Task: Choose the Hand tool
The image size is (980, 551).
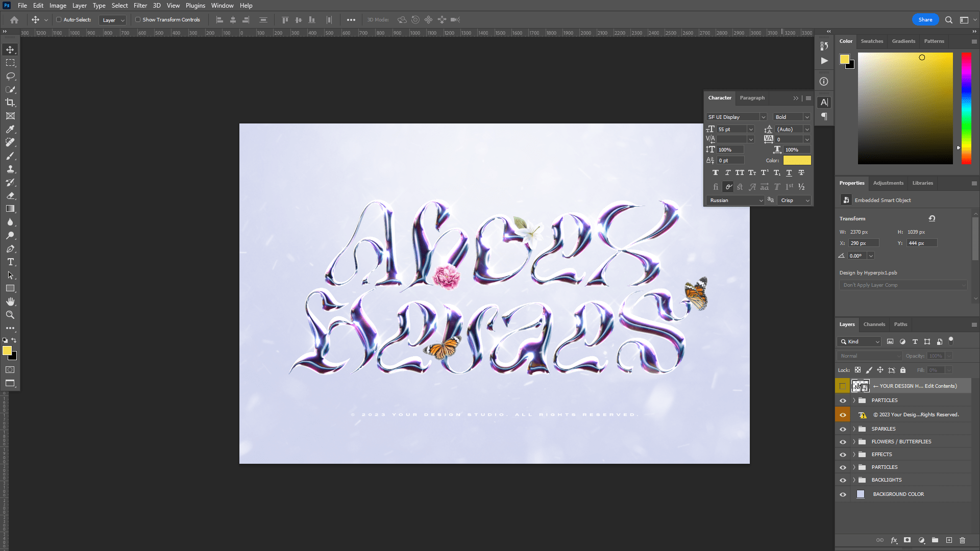Action: [x=10, y=301]
